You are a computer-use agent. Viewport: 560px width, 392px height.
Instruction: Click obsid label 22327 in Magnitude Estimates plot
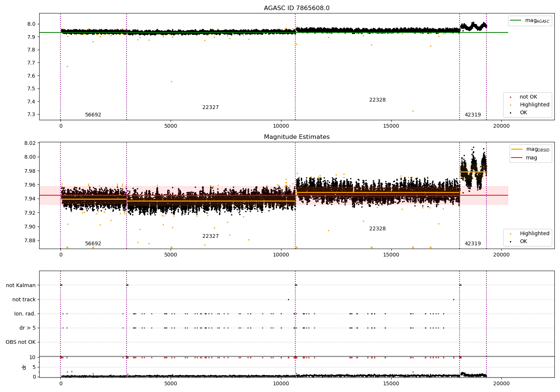211,236
